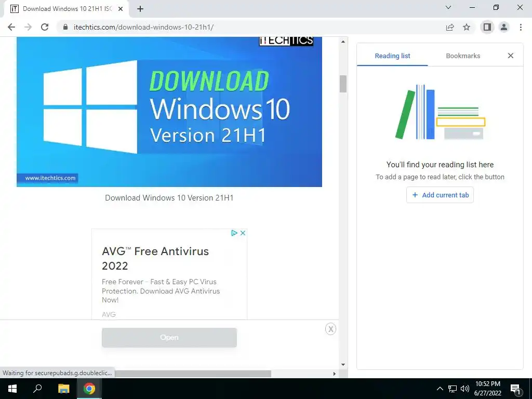The height and width of the screenshot is (399, 532).
Task: Open the tab search chevron
Action: click(448, 7)
